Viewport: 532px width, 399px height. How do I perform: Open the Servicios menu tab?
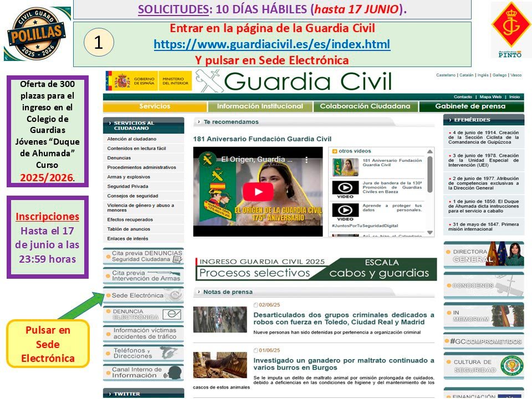coord(155,106)
